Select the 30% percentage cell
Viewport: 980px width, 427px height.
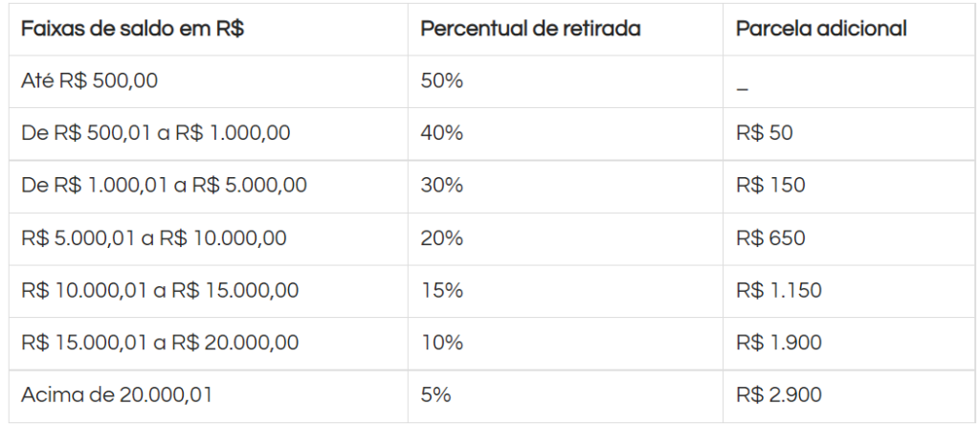pos(441,186)
